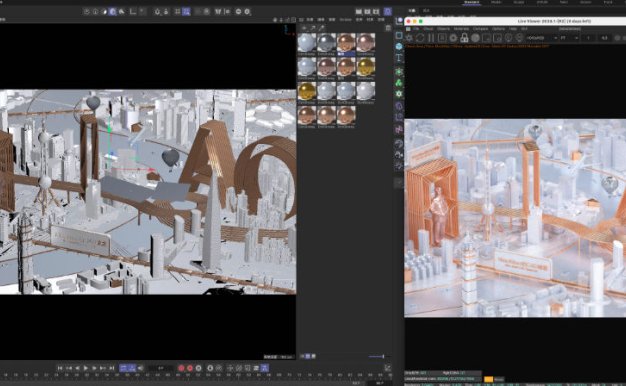Click the pen icon above the material swatches
This screenshot has width=626, height=386.
click(x=322, y=28)
